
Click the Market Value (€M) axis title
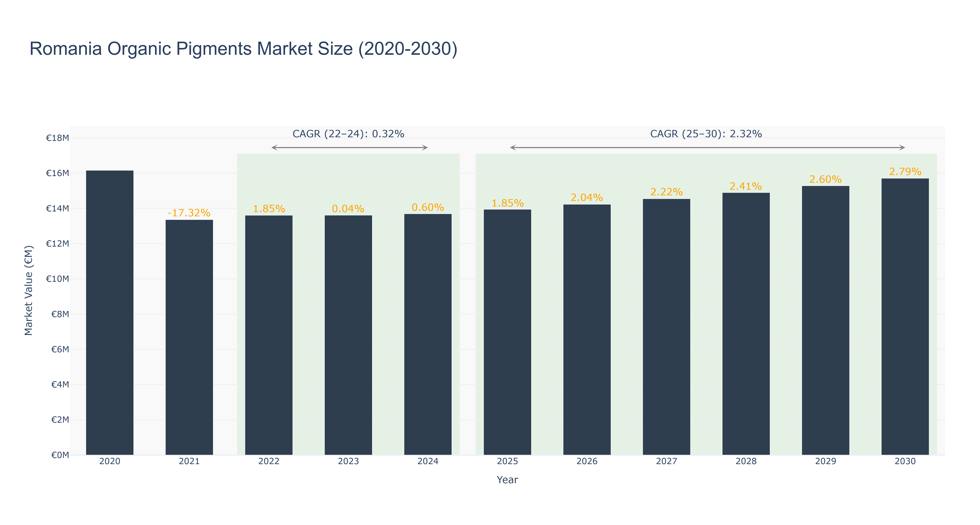(29, 291)
